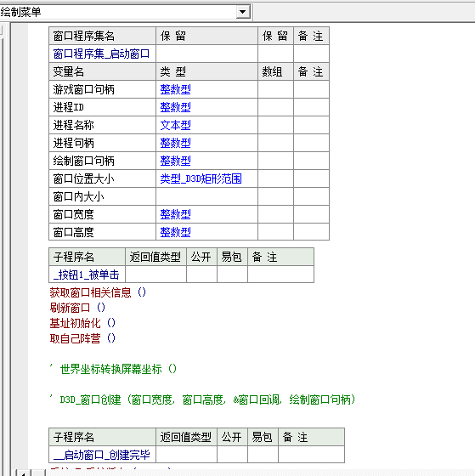Click the empty type cell of 窗口内大小

coord(206,197)
